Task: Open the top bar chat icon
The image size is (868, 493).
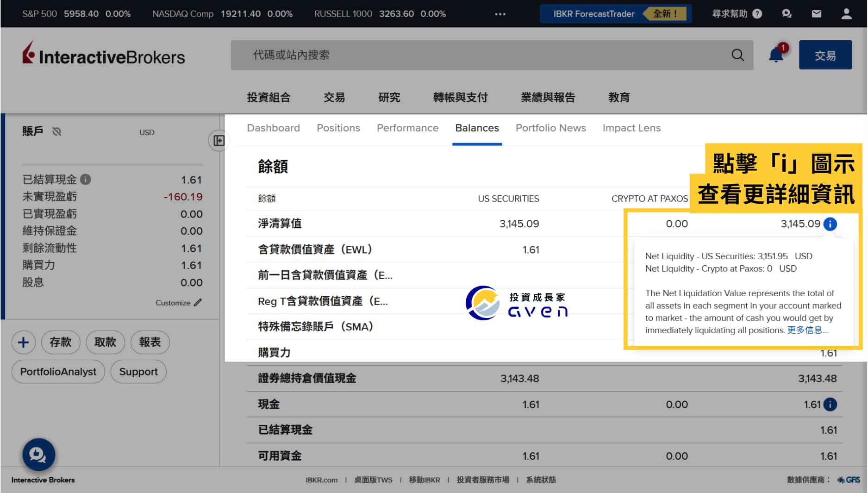Action: (787, 14)
